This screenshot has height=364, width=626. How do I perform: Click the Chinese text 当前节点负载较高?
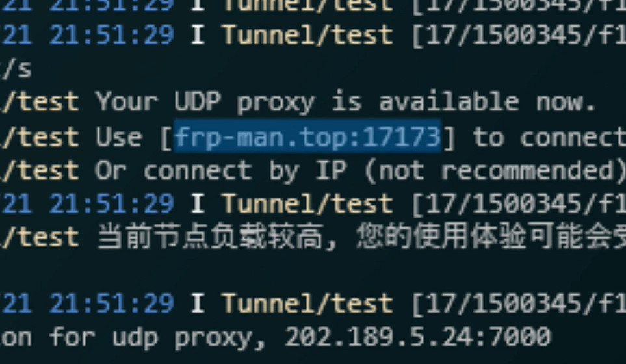click(x=209, y=237)
